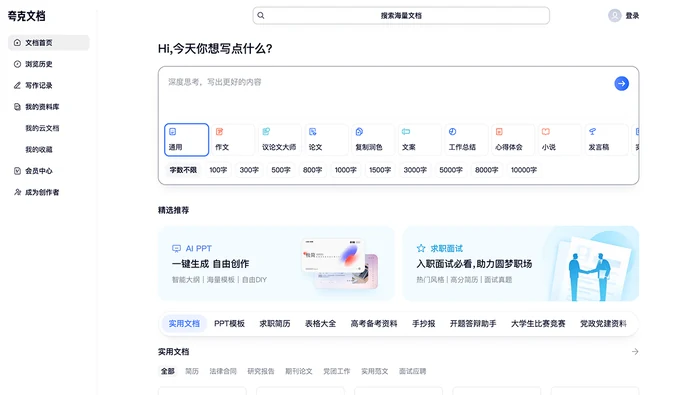Expand 实用文档 section with right arrow
700x395 pixels.
[x=635, y=352]
